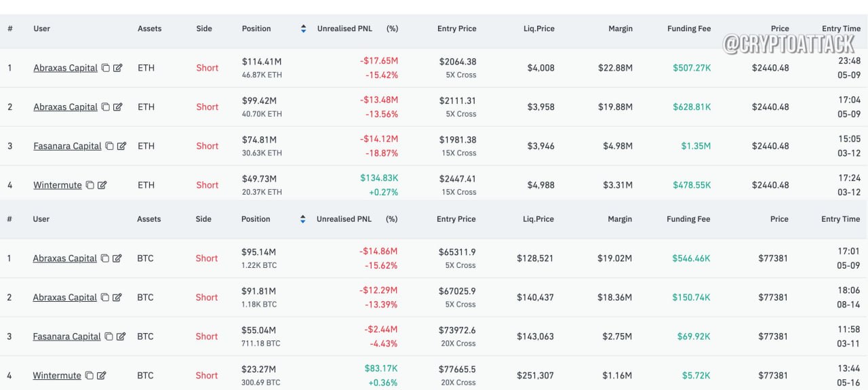
Task: Edit the Abraxas Capital label in ETH row 2
Action: point(118,107)
